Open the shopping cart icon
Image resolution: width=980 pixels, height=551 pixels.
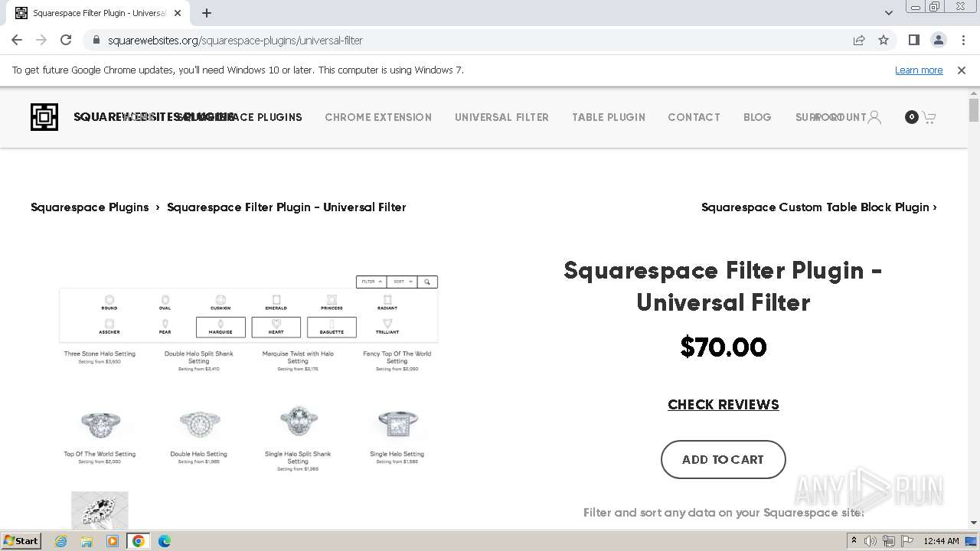pyautogui.click(x=929, y=117)
